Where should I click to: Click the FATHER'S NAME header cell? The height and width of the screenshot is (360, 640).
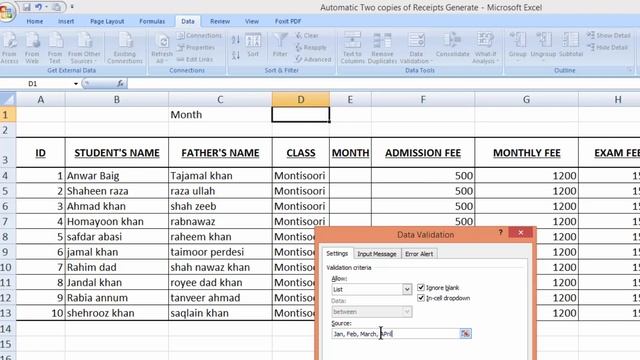[x=220, y=153]
